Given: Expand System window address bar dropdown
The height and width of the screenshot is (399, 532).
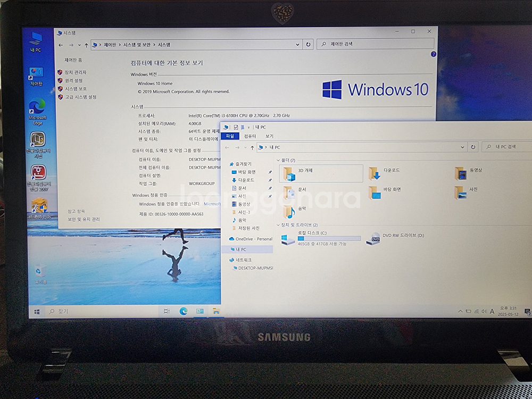Looking at the screenshot, I should (x=297, y=45).
